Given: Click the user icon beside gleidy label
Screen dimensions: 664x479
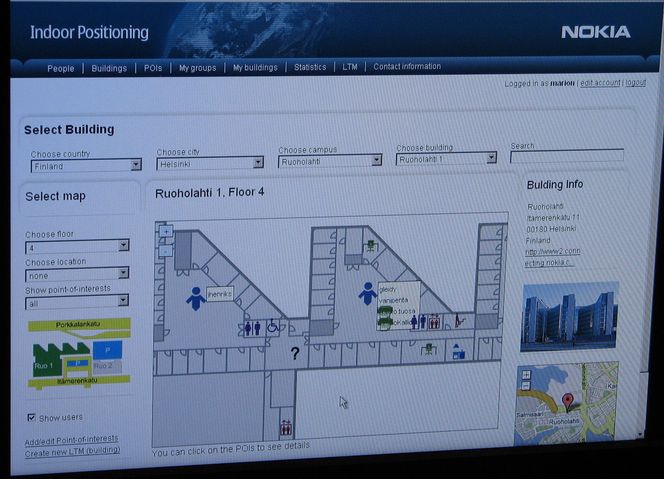Looking at the screenshot, I should (367, 293).
